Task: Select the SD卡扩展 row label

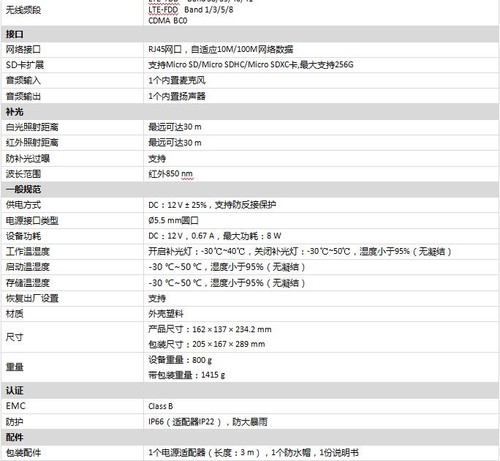Action: click(25, 65)
